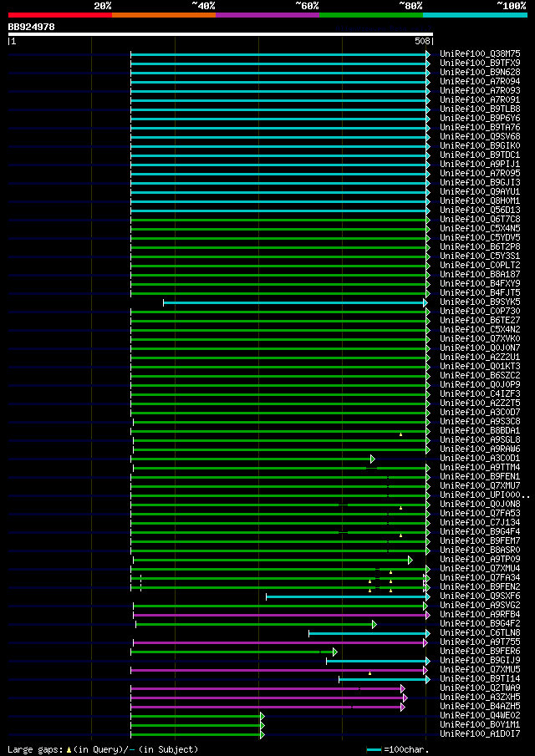Click the cyan alignment bar for B9SYK5
The height and width of the screenshot is (756, 535).
point(295,302)
